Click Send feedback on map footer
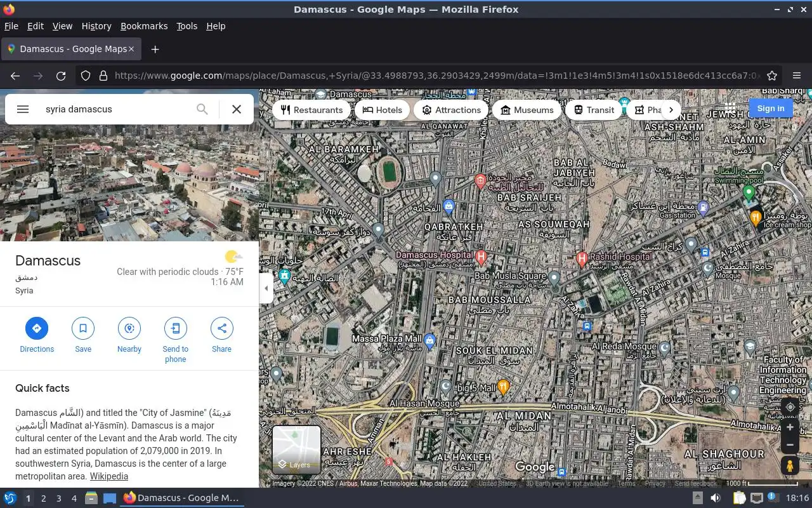Viewport: 812px width, 508px height. tap(696, 483)
